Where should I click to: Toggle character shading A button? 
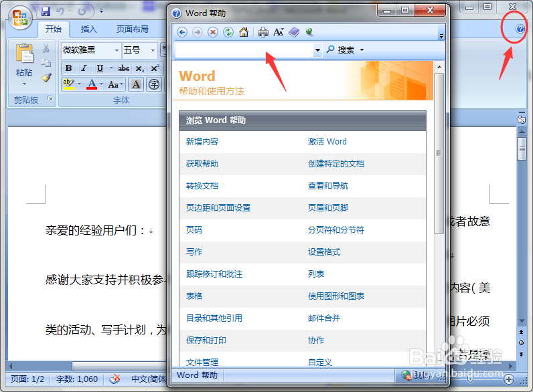pyautogui.click(x=136, y=84)
